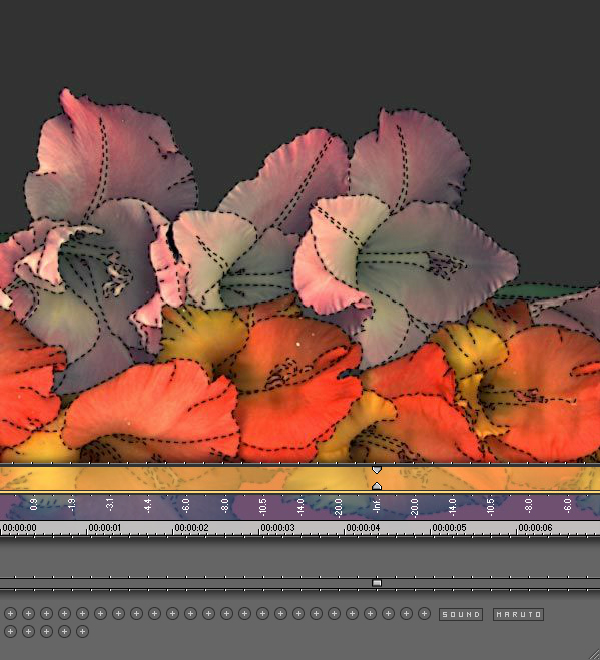Image resolution: width=600 pixels, height=660 pixels.
Task: Click the 00:00:05 timecode on the ruler
Action: coord(449,527)
